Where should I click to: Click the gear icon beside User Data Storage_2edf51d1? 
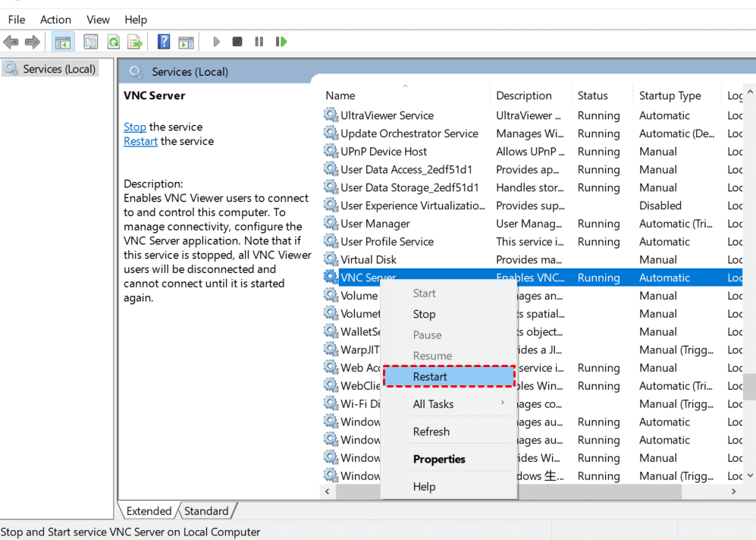[331, 187]
